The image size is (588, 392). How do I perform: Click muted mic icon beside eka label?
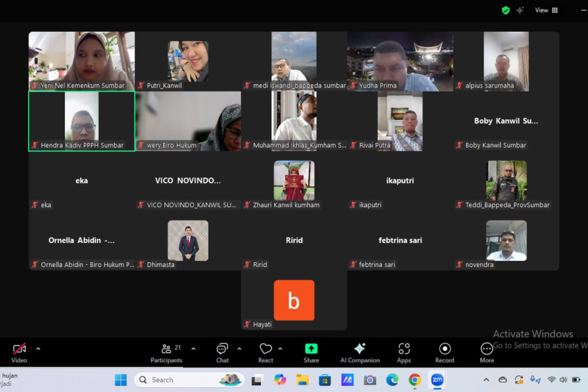[34, 205]
